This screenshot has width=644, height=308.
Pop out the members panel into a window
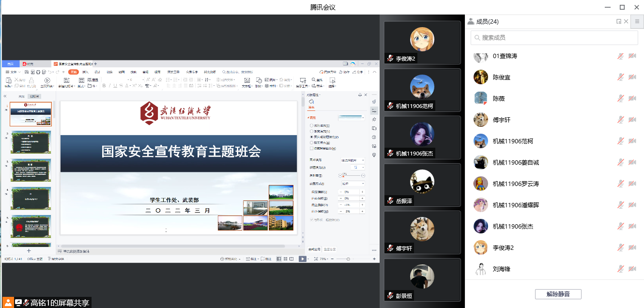point(618,21)
